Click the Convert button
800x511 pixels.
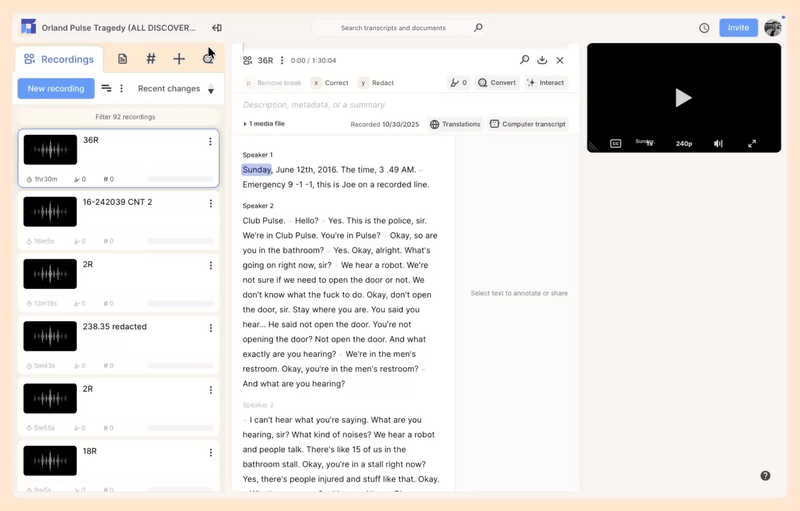point(497,83)
